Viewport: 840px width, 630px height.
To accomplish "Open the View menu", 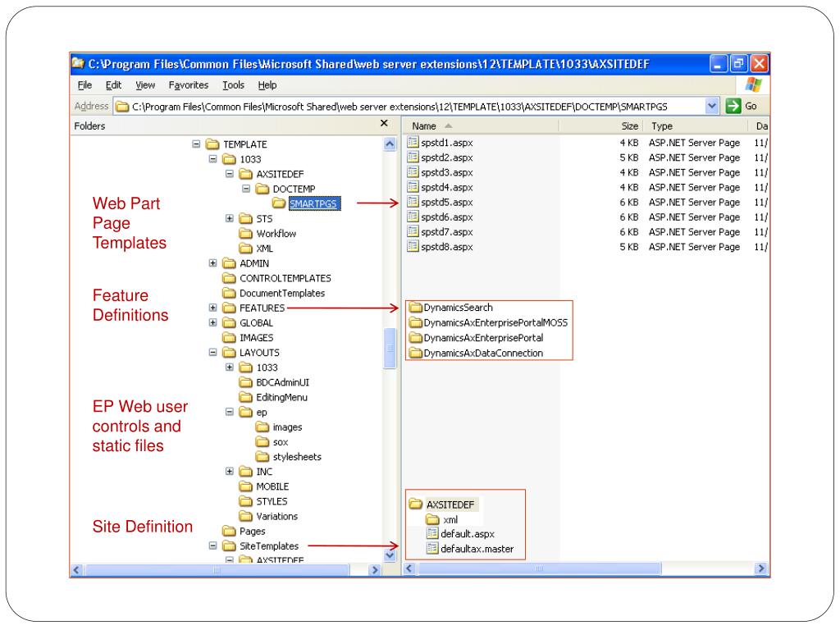I will [x=145, y=85].
